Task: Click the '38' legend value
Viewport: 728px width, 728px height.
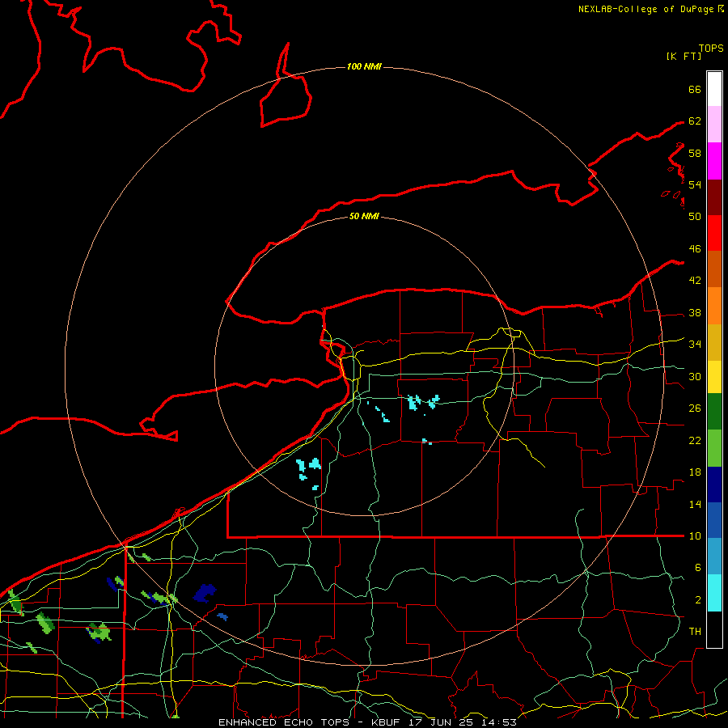Action: (x=695, y=313)
